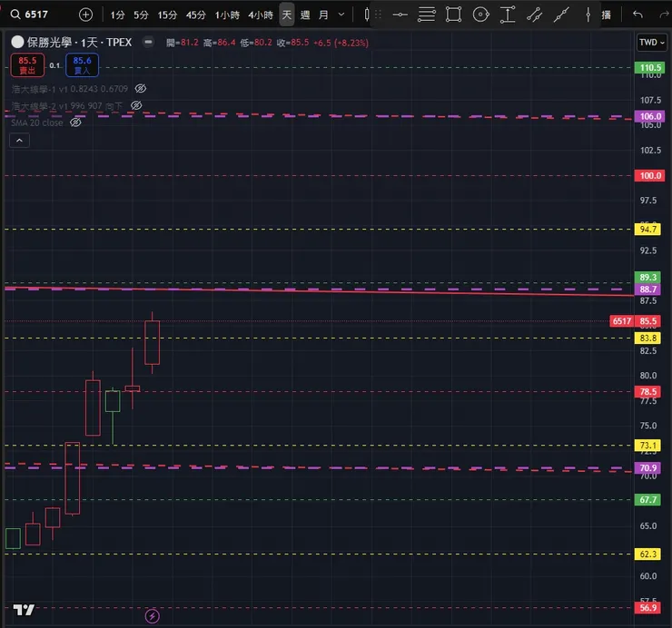Click the 保勝光學 · 1天 · TPEX title
The height and width of the screenshot is (628, 672).
(x=79, y=42)
